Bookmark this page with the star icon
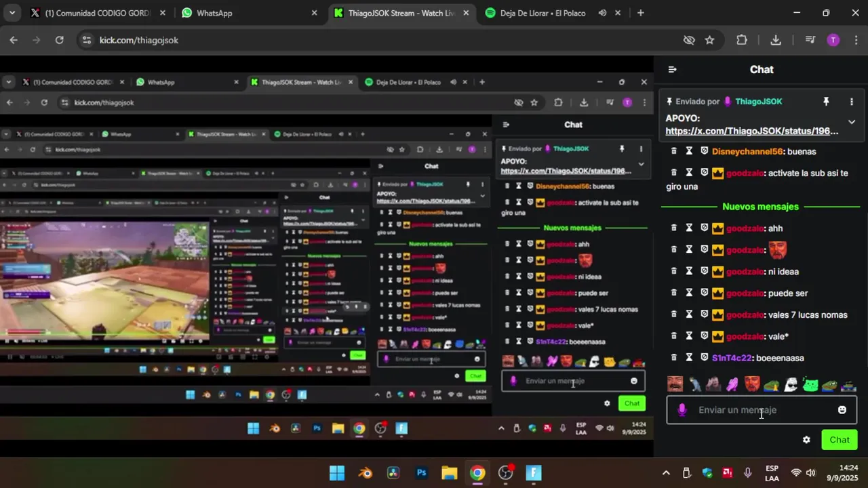This screenshot has height=488, width=868. 709,40
